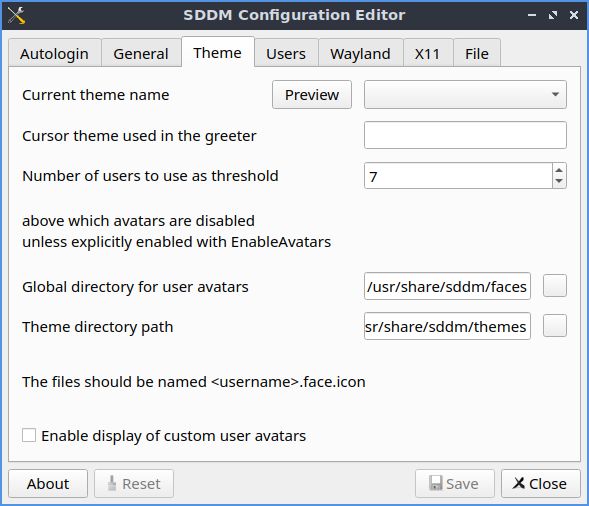Screen dimensions: 589x506
Task: Go to the File tab
Action: click(477, 53)
